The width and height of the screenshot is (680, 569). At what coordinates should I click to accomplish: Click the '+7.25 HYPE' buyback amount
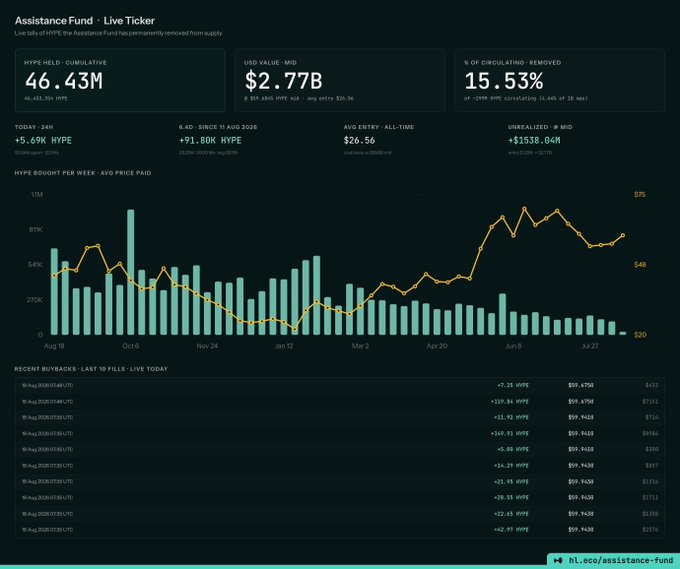(513, 385)
